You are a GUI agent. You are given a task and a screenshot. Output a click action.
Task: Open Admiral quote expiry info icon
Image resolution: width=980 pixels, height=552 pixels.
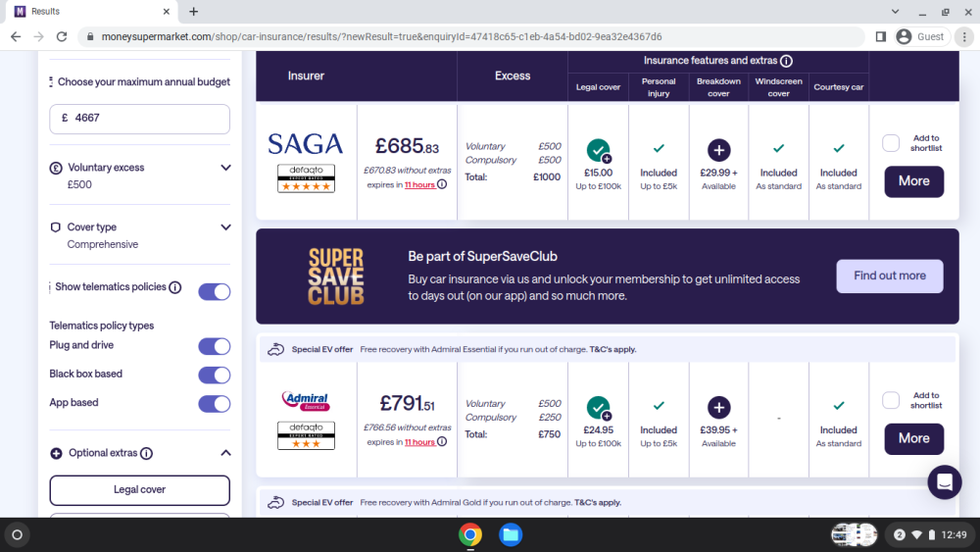coord(442,441)
